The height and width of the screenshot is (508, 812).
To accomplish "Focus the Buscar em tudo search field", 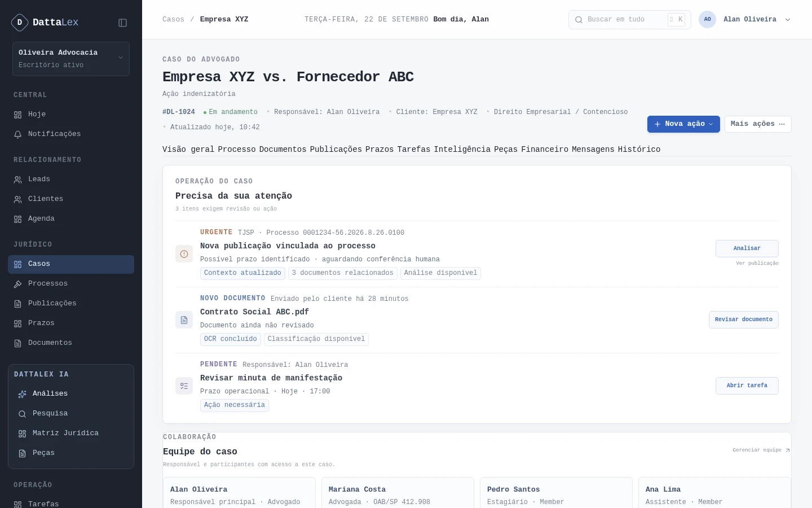I will click(629, 20).
